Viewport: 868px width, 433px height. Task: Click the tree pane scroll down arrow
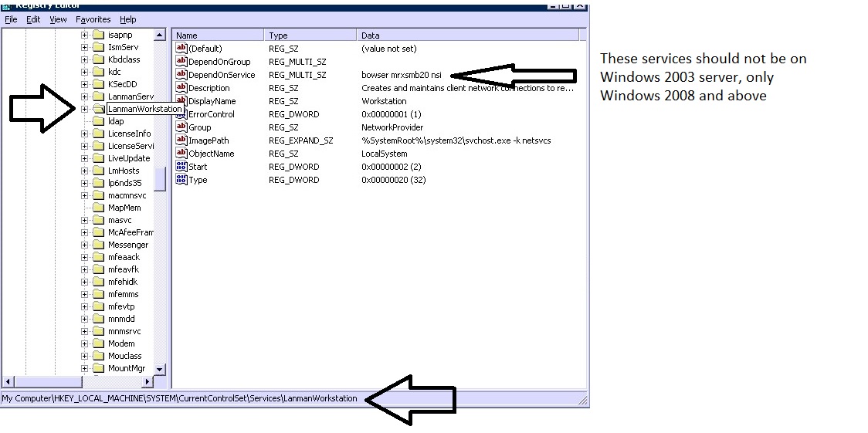coord(160,370)
